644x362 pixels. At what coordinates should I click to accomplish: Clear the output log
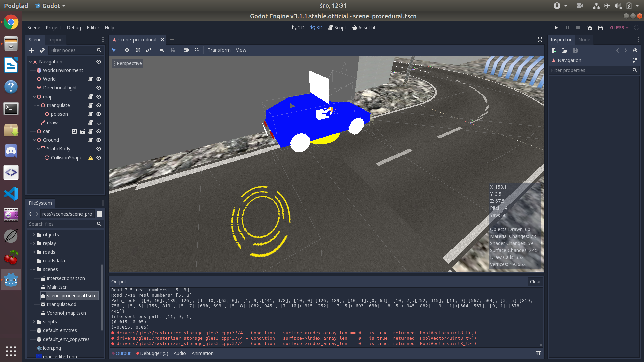tap(535, 282)
